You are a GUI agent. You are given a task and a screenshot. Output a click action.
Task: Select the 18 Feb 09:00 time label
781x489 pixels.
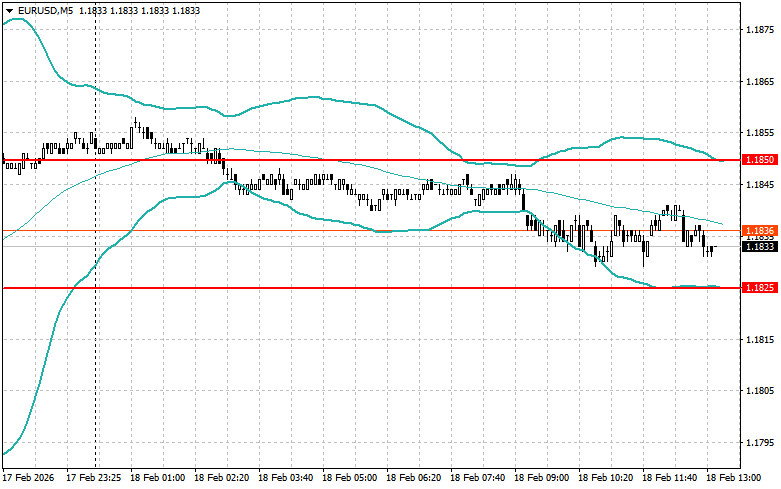541,478
